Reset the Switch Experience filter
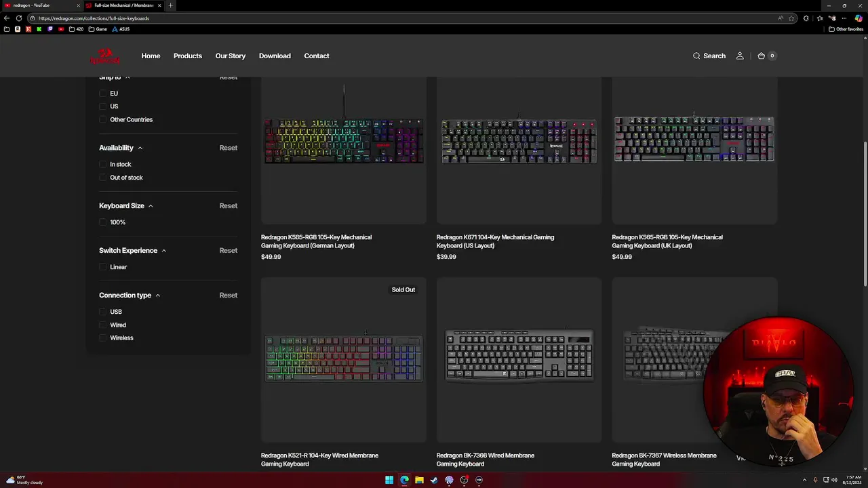The image size is (868, 488). 229,251
